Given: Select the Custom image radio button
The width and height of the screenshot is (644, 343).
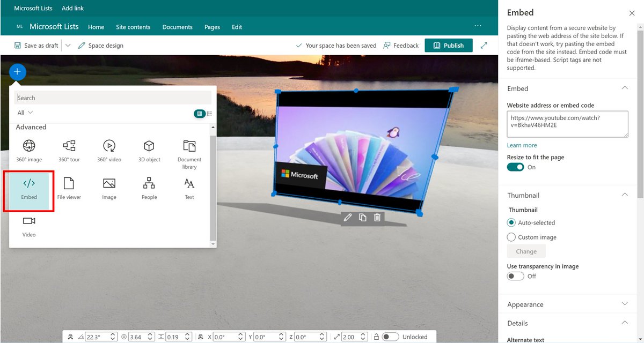Looking at the screenshot, I should tap(511, 237).
